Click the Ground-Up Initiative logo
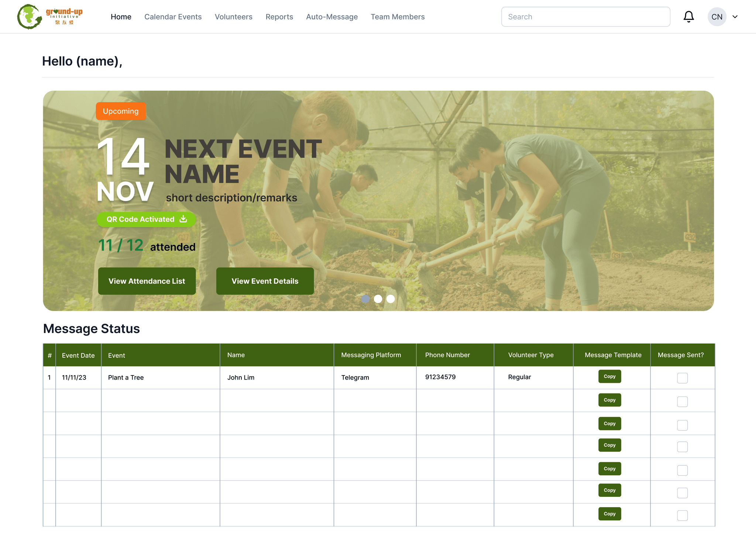756x537 pixels. tap(50, 17)
